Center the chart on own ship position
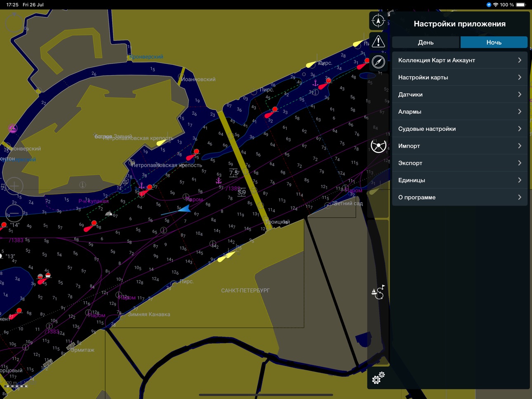The image size is (532, 399). click(x=378, y=20)
